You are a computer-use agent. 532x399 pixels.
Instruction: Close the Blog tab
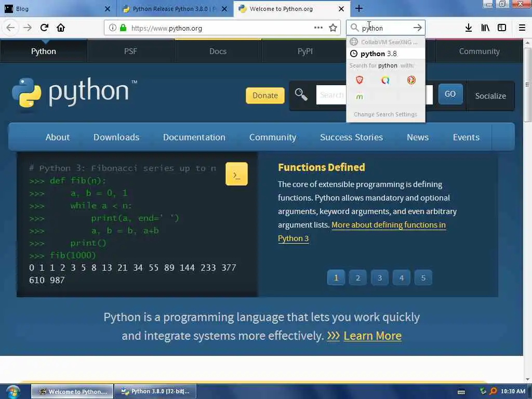(107, 9)
